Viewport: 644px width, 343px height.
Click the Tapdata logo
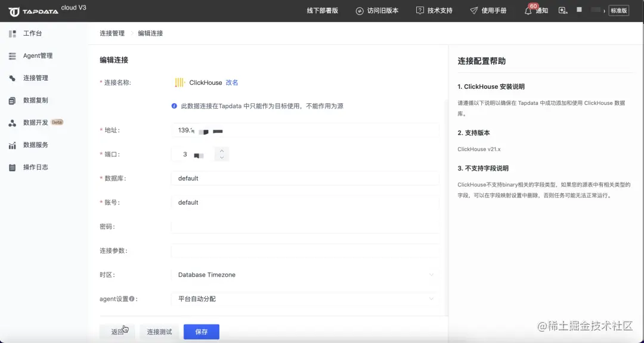click(x=33, y=11)
